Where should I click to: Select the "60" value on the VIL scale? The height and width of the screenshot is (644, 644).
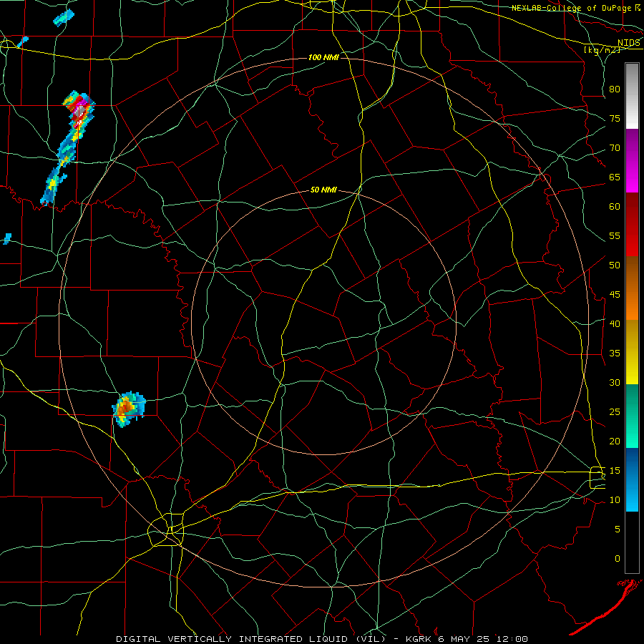coord(615,207)
